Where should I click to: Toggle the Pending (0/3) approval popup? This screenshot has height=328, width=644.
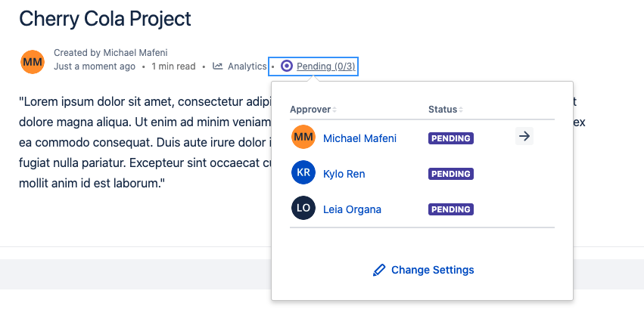point(325,67)
